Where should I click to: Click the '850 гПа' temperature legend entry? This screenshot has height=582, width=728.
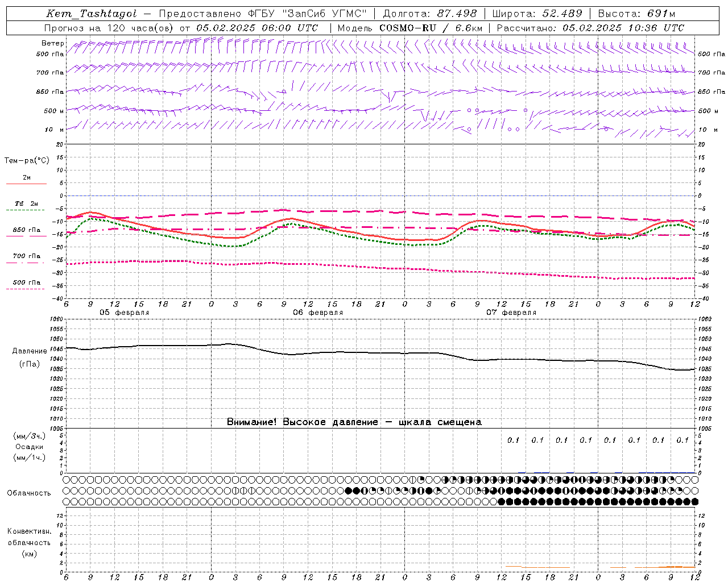point(26,232)
